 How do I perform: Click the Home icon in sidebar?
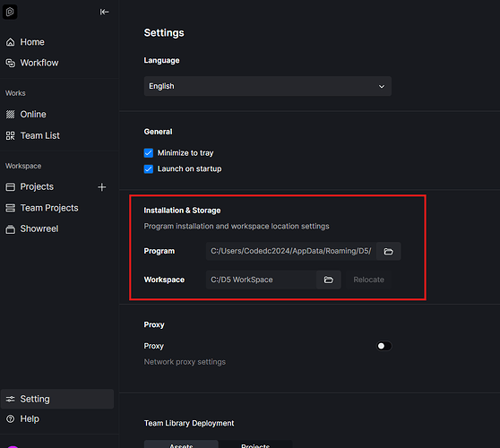coord(10,42)
